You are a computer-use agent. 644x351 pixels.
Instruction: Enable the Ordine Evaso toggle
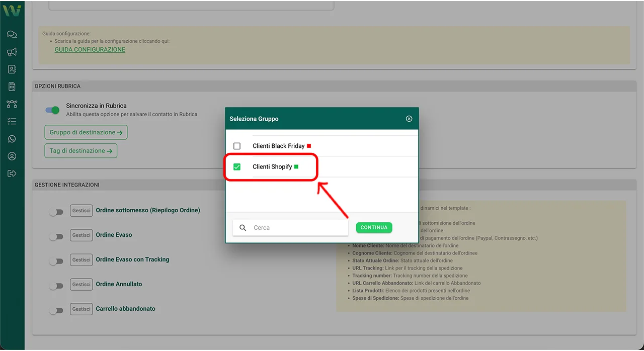tap(56, 236)
